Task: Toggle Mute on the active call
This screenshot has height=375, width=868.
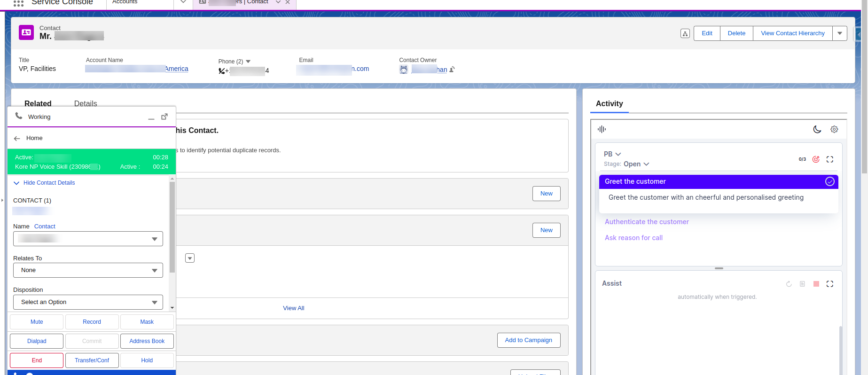Action: pos(37,322)
